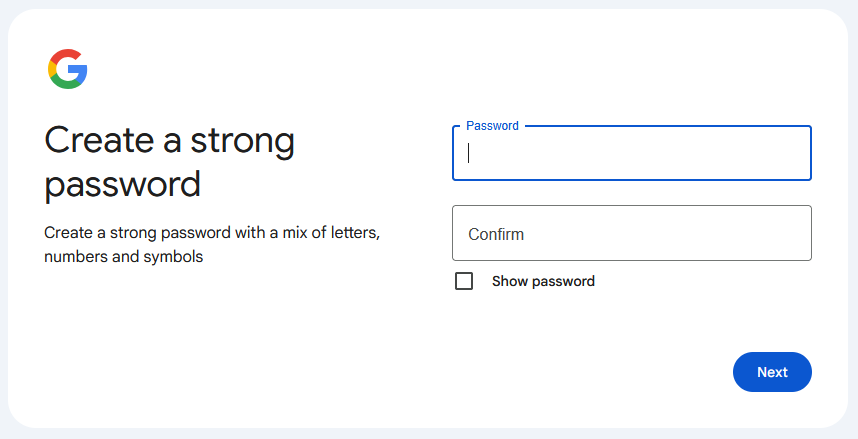
Task: Click the green arc of Google logo
Action: pos(67,83)
